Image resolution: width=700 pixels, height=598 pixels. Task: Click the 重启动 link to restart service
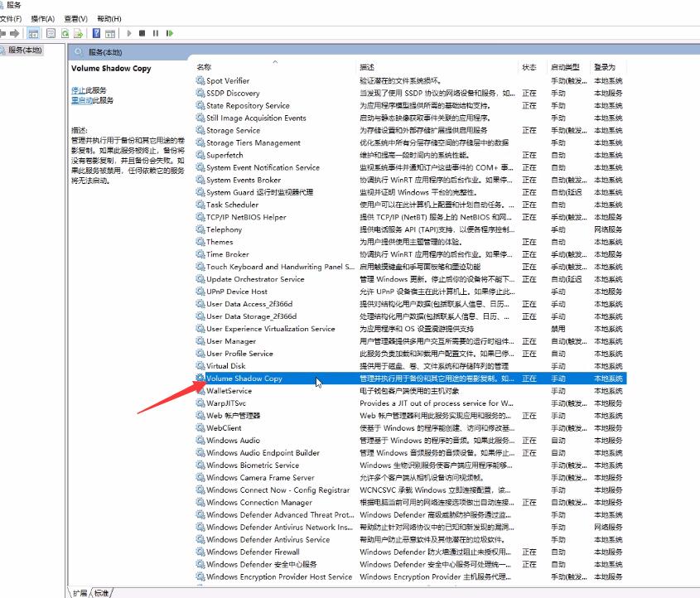tap(82, 100)
